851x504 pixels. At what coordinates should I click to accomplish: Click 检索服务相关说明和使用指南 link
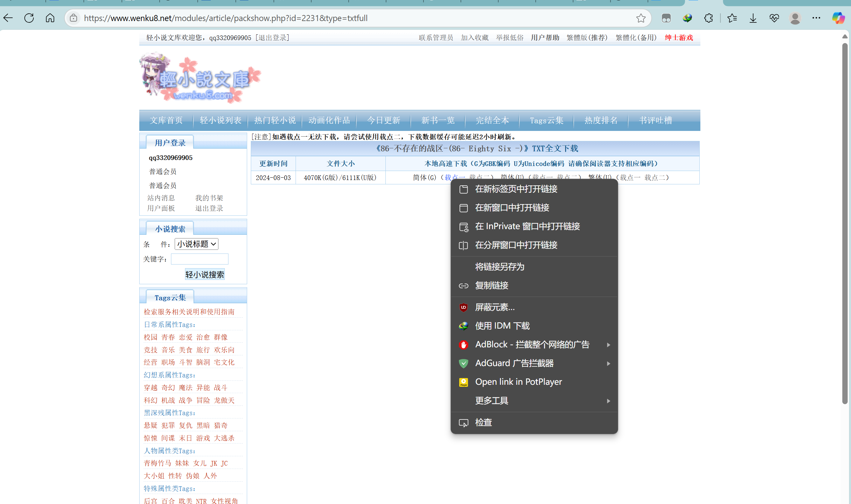tap(189, 311)
